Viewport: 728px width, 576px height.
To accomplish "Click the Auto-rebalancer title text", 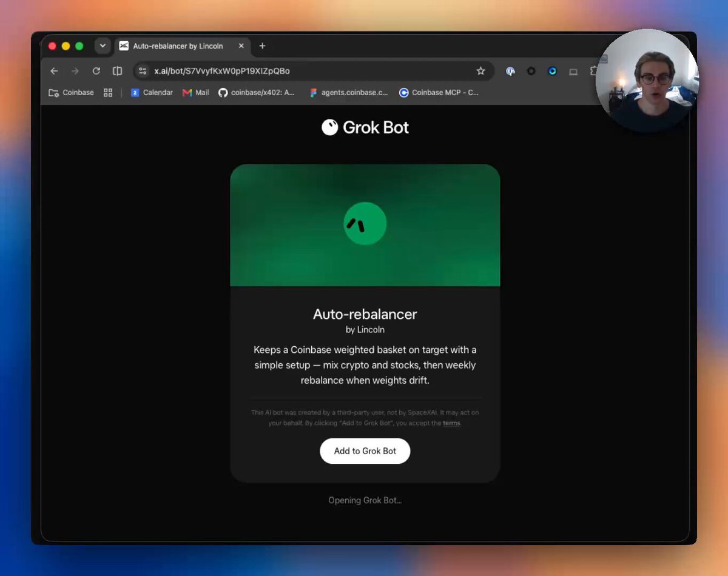I will click(x=365, y=314).
